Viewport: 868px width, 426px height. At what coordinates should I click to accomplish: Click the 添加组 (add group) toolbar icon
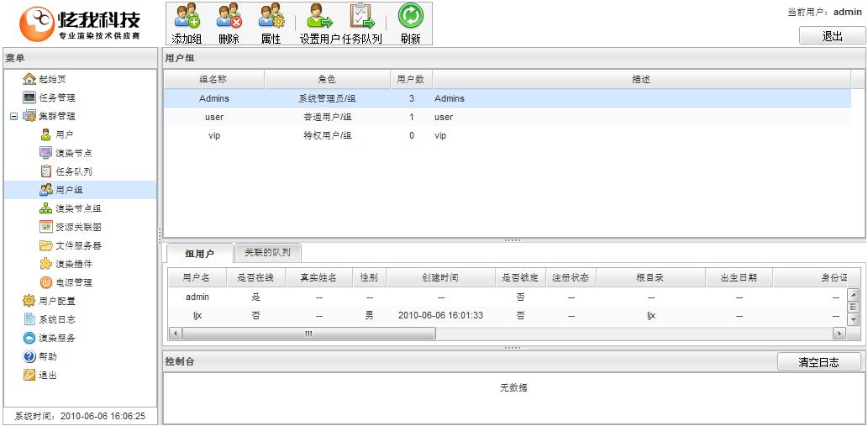tap(187, 16)
